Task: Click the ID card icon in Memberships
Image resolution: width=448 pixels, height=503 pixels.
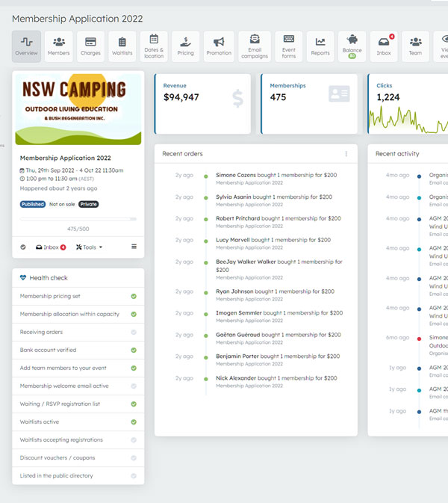Action: [339, 93]
